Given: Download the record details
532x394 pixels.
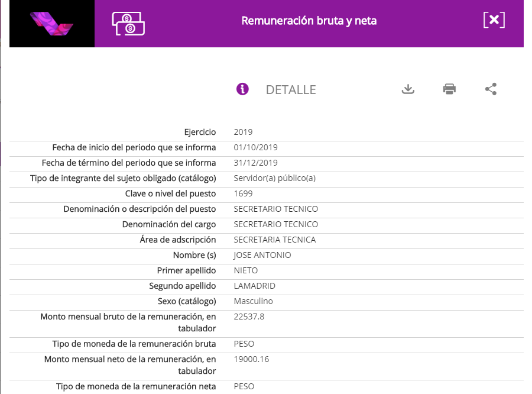Looking at the screenshot, I should pos(408,89).
